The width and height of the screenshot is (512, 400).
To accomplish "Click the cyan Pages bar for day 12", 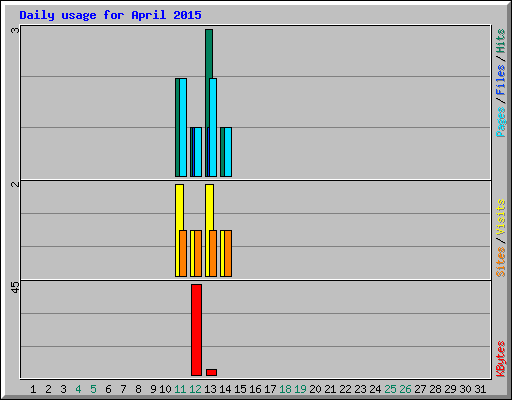I will (x=198, y=152).
